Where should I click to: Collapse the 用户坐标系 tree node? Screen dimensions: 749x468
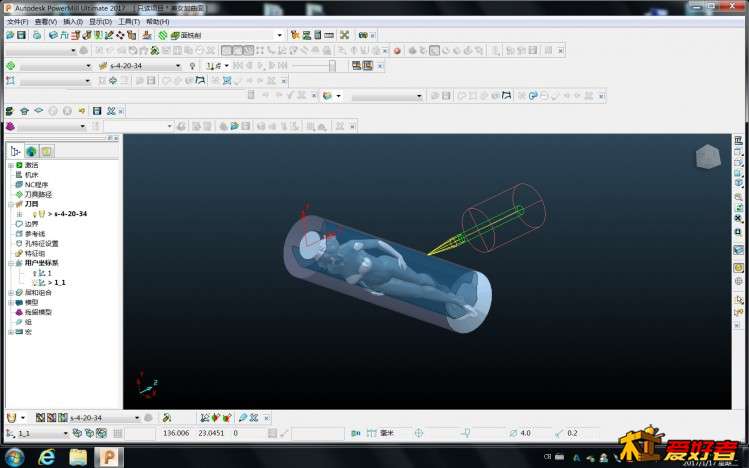coord(11,263)
